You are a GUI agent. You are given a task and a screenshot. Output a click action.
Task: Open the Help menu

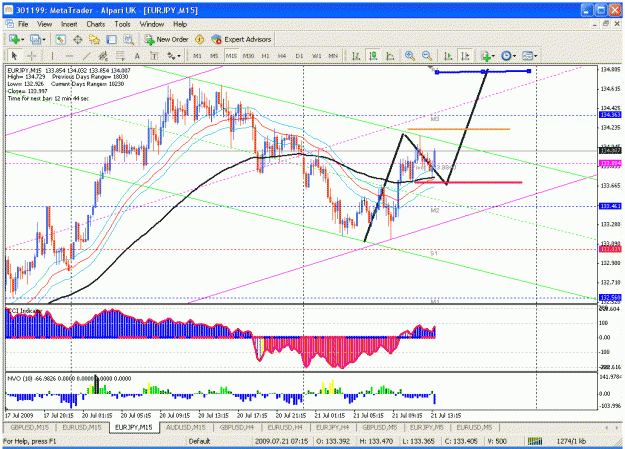(180, 24)
